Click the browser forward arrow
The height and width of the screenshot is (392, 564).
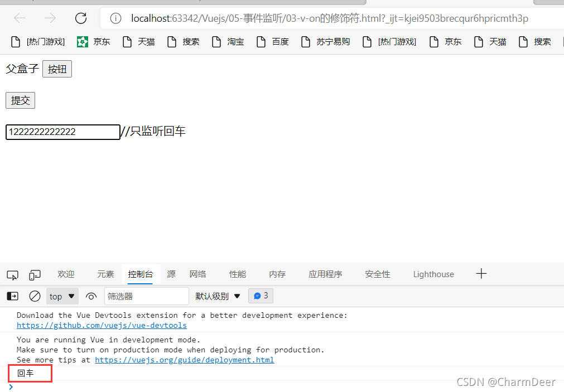coord(50,18)
